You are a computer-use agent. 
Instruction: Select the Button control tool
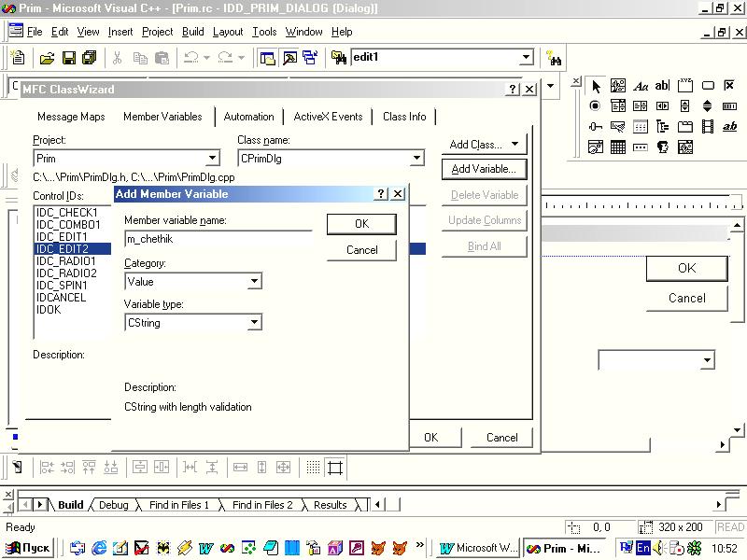708,86
